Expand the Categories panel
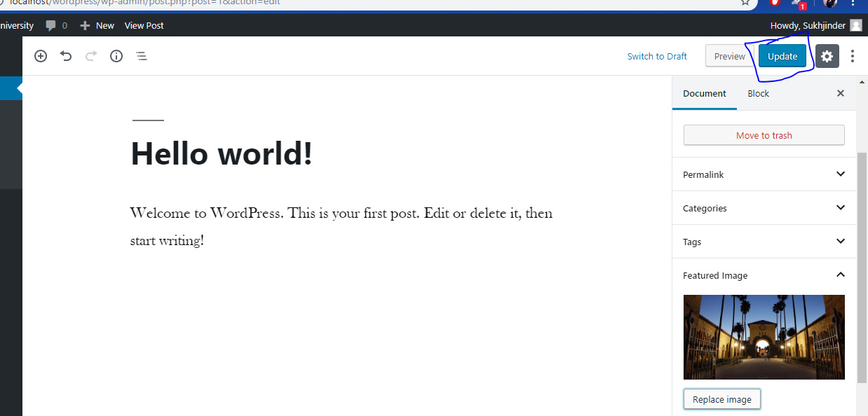This screenshot has width=868, height=416. [x=764, y=208]
